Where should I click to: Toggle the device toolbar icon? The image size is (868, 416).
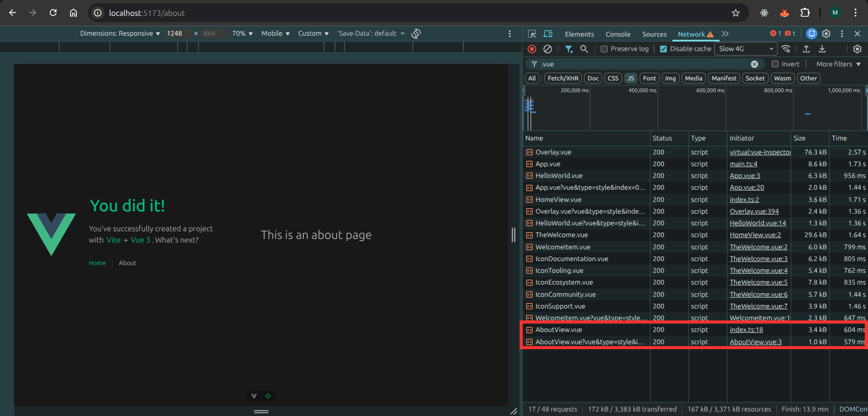click(548, 34)
